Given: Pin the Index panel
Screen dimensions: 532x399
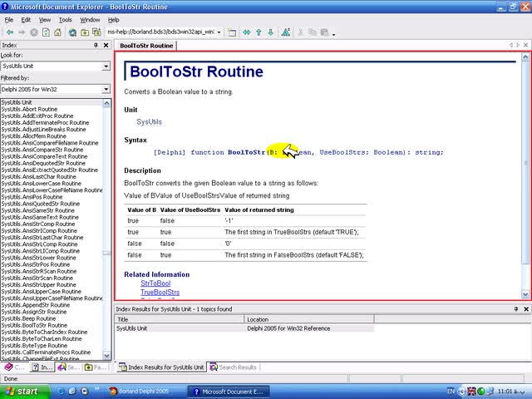Looking at the screenshot, I should 96,45.
